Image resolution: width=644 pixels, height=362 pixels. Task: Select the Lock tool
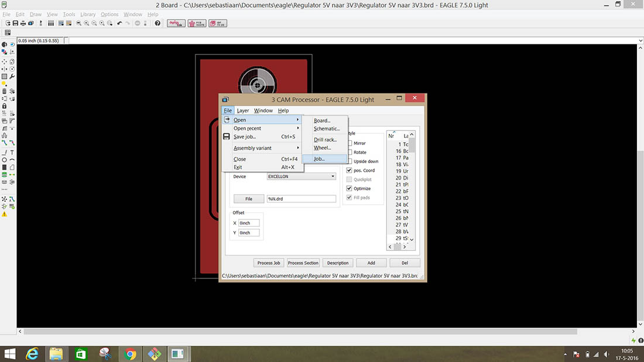point(4,106)
